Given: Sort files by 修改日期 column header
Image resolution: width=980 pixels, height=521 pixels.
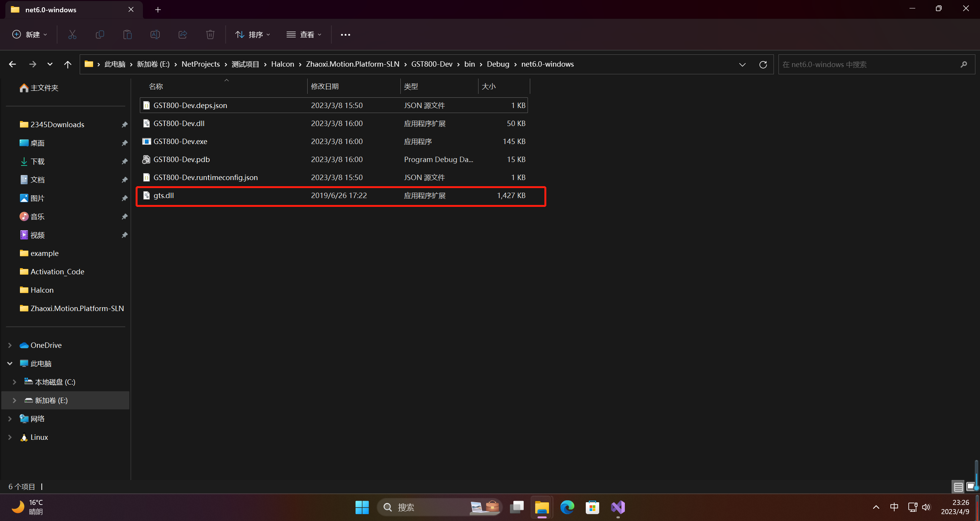Looking at the screenshot, I should click(325, 86).
